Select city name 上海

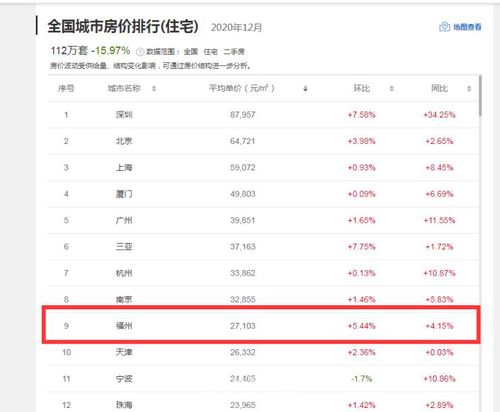[124, 167]
